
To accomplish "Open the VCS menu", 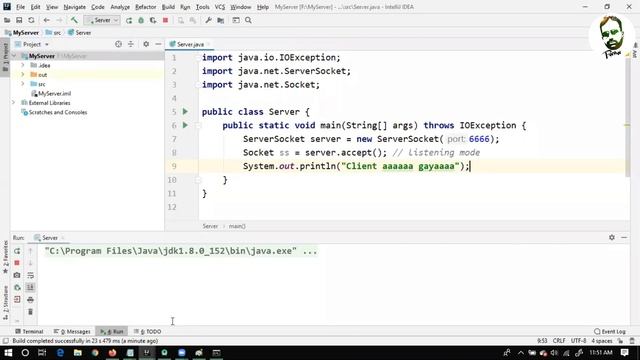I will click(220, 7).
